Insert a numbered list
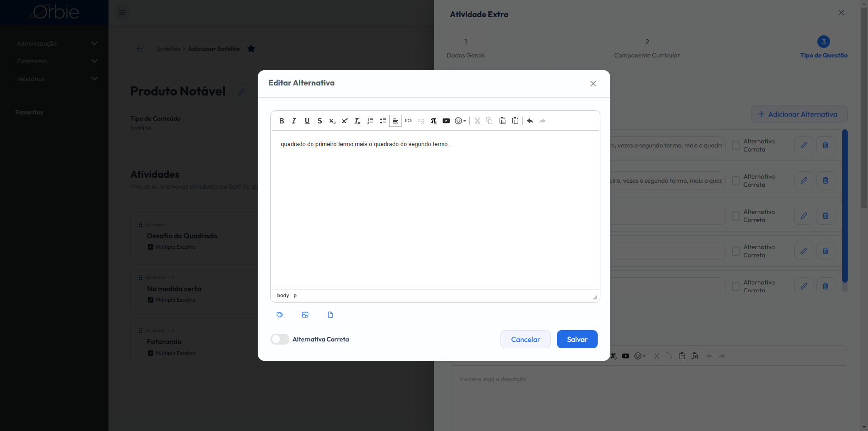 point(370,121)
